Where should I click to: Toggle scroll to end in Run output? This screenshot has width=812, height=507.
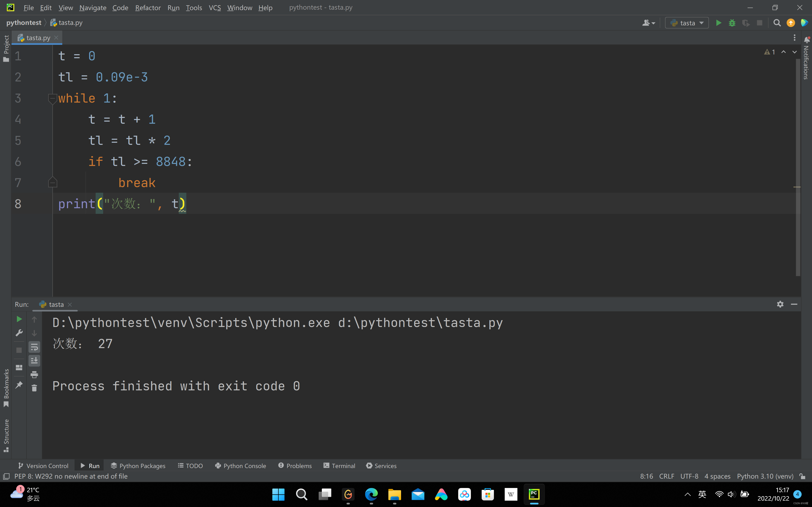coord(34,361)
